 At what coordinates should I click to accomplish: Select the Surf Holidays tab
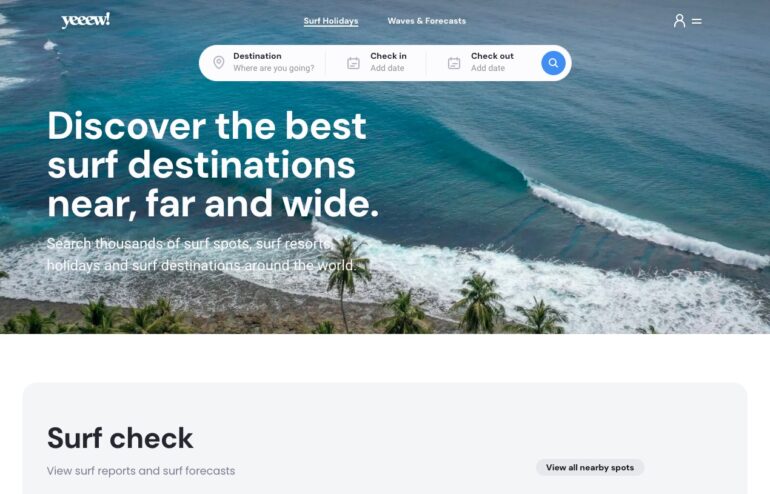pos(331,21)
